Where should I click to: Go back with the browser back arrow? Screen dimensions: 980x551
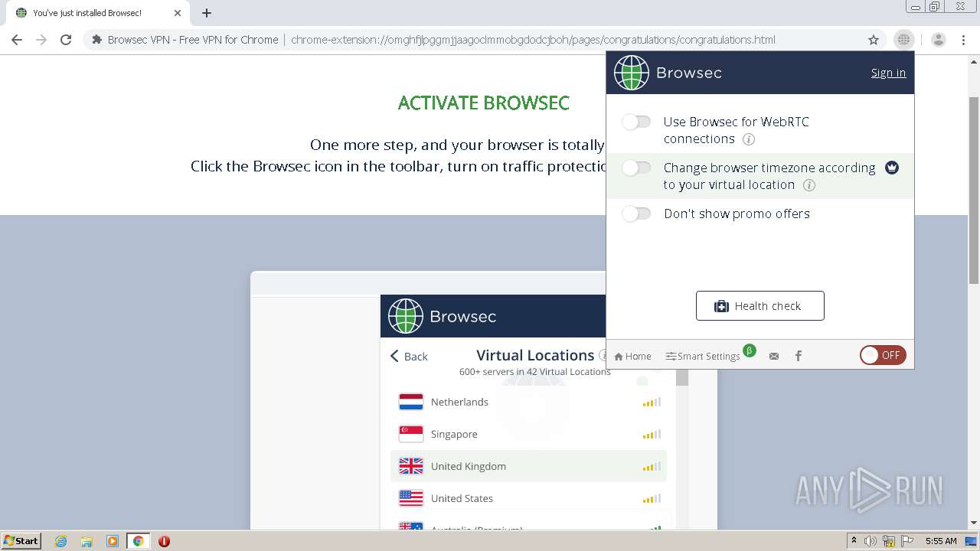(x=17, y=40)
